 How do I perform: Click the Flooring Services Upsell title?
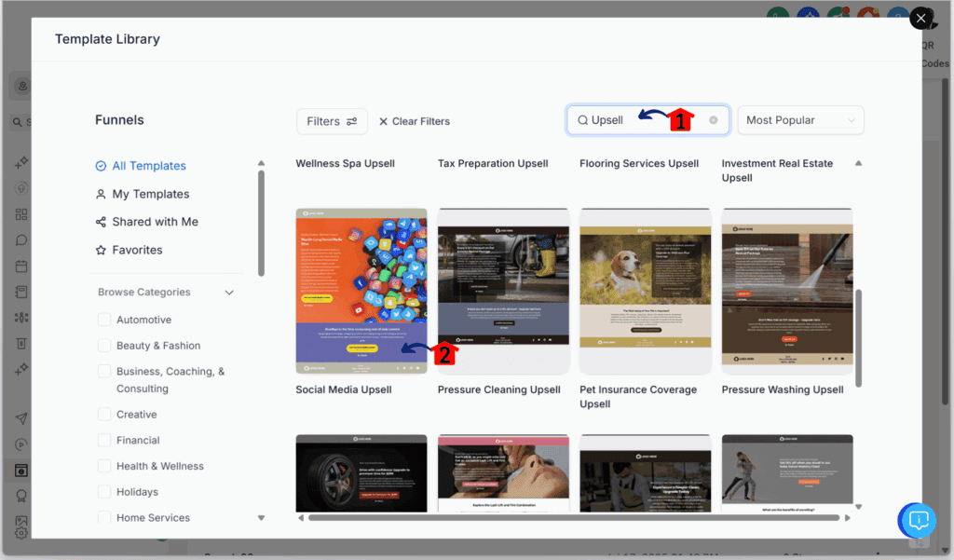639,163
